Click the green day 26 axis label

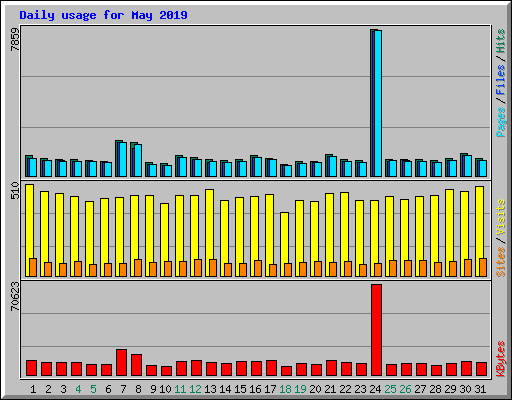pos(405,389)
